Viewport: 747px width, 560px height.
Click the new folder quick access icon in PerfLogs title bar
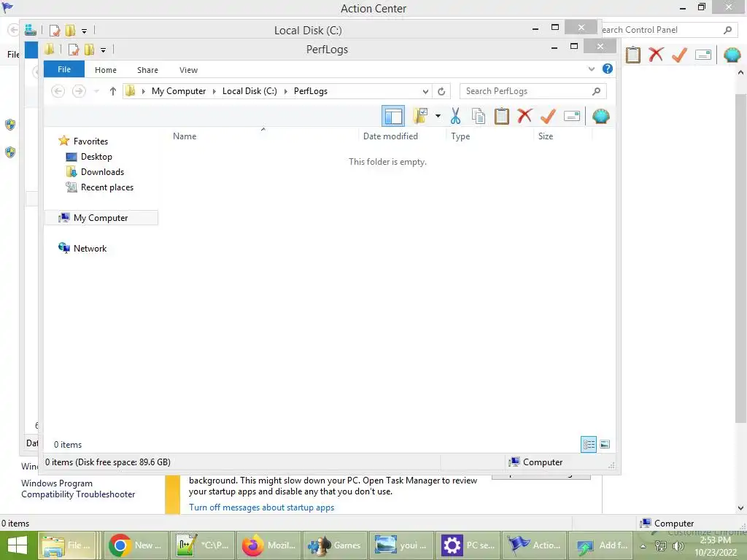[x=90, y=50]
